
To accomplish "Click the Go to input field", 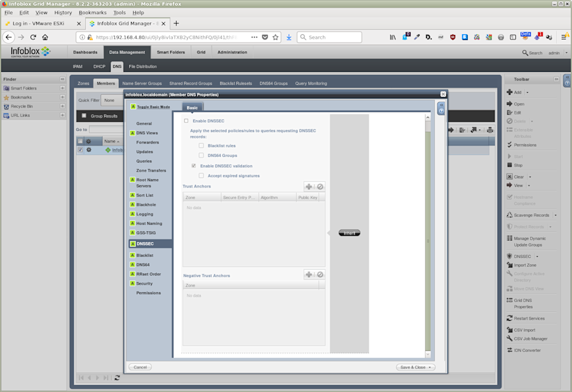I will pos(107,130).
